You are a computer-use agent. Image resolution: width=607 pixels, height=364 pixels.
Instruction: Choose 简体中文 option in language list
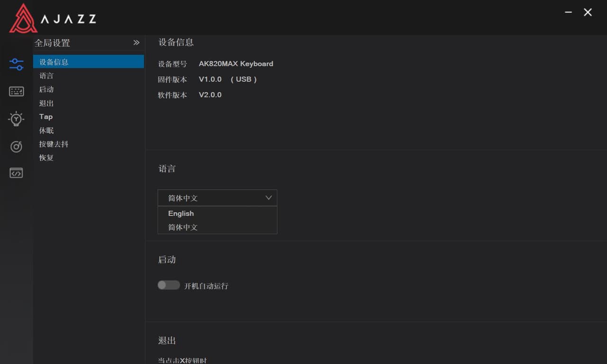pos(217,227)
